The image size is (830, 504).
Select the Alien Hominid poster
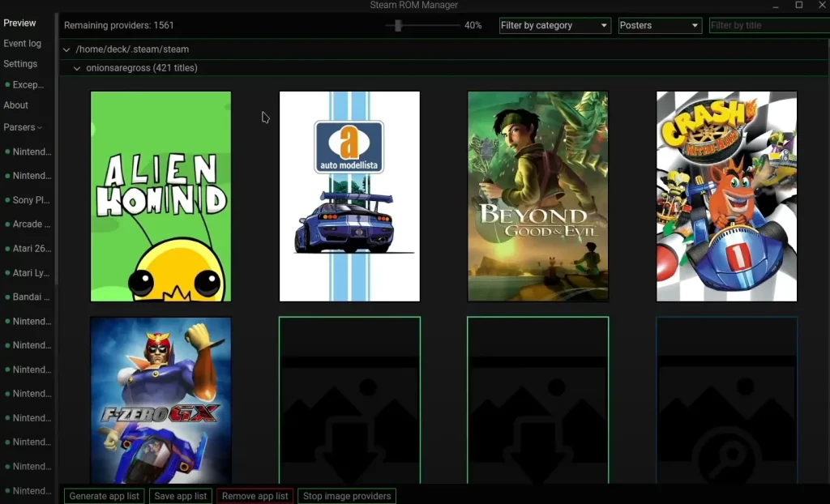point(161,196)
